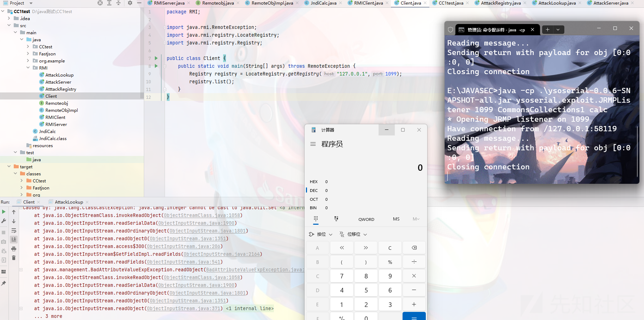Open ObjectInputStream.java:371 stack trace link

[185, 308]
